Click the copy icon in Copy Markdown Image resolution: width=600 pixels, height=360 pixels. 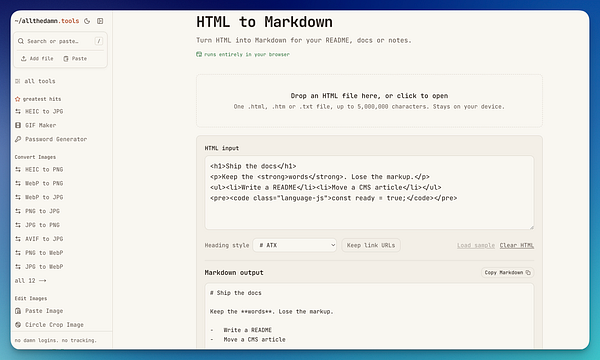coord(528,273)
